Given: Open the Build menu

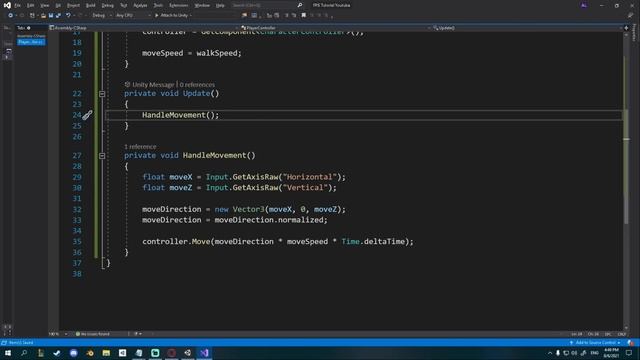Looking at the screenshot, I should tap(91, 5).
